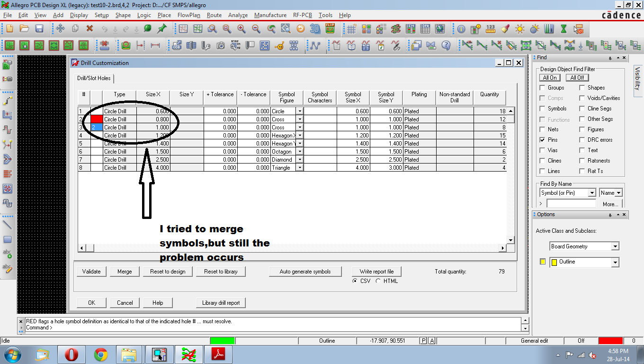Click the Measure ruler icon

tap(491, 29)
